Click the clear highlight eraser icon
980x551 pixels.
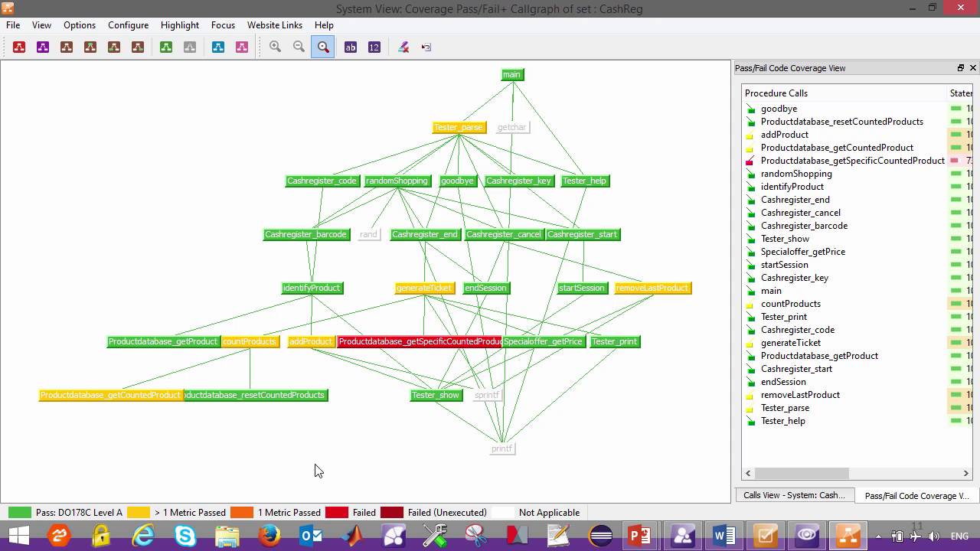[x=403, y=47]
